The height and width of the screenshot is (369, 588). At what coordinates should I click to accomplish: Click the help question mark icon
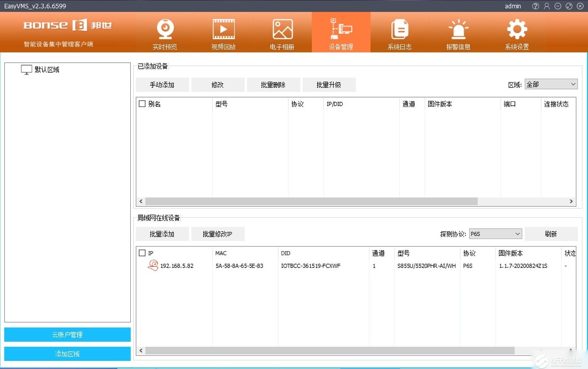pos(535,6)
